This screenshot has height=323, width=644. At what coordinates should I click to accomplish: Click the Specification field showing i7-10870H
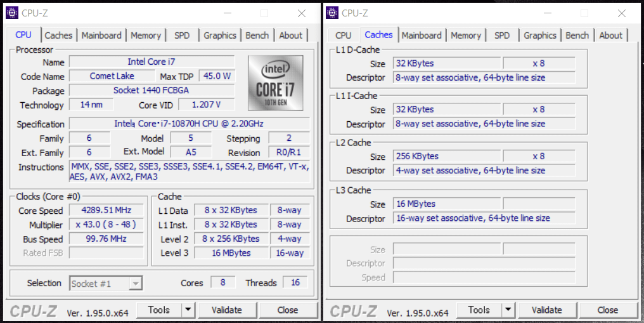click(x=190, y=123)
